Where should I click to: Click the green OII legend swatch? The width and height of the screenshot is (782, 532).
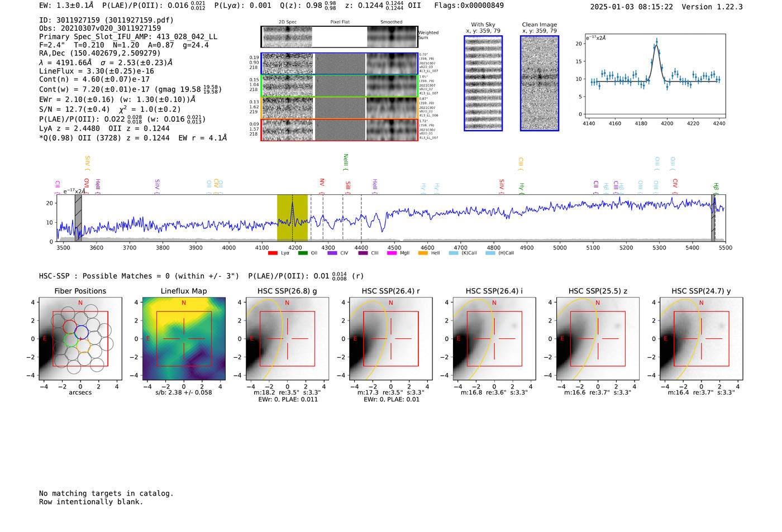tap(303, 253)
